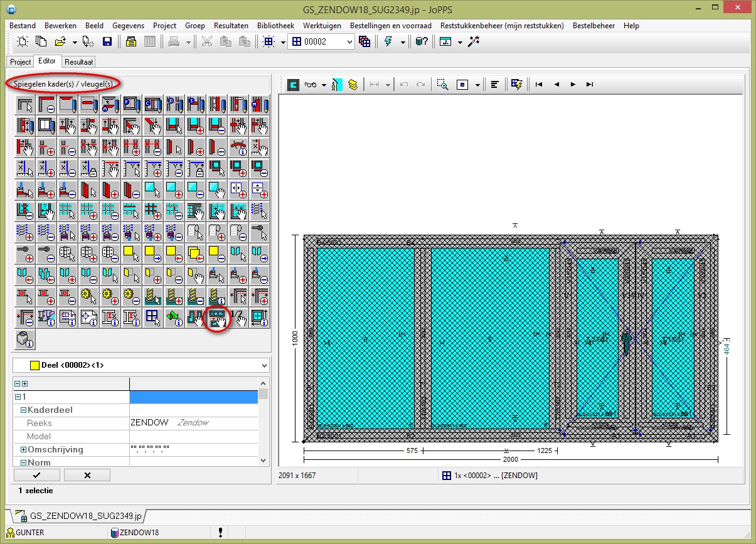This screenshot has width=756, height=544.
Task: Click the yellow gear with minus icon
Action: [x=132, y=296]
